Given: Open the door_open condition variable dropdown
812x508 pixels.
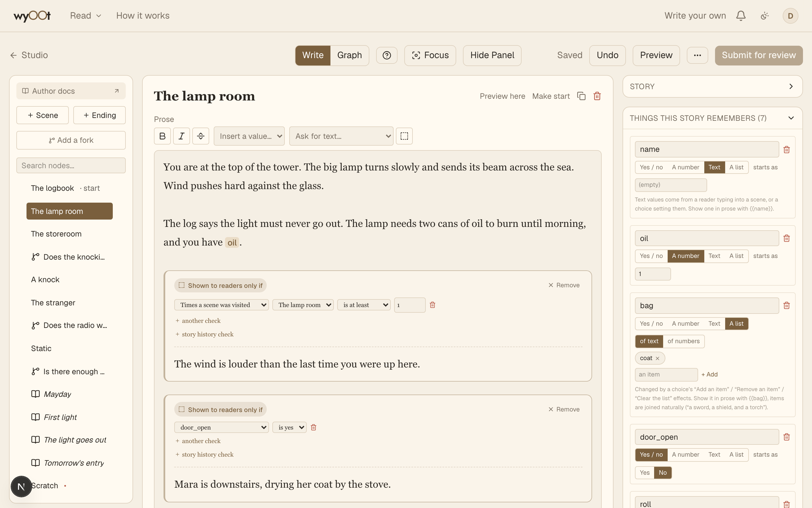Looking at the screenshot, I should pos(221,427).
